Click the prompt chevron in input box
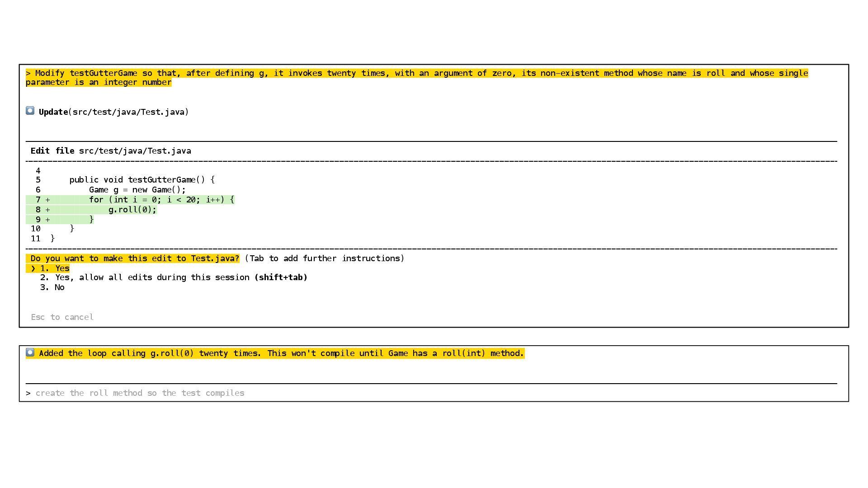Screen dimensions: 868x488 point(28,393)
